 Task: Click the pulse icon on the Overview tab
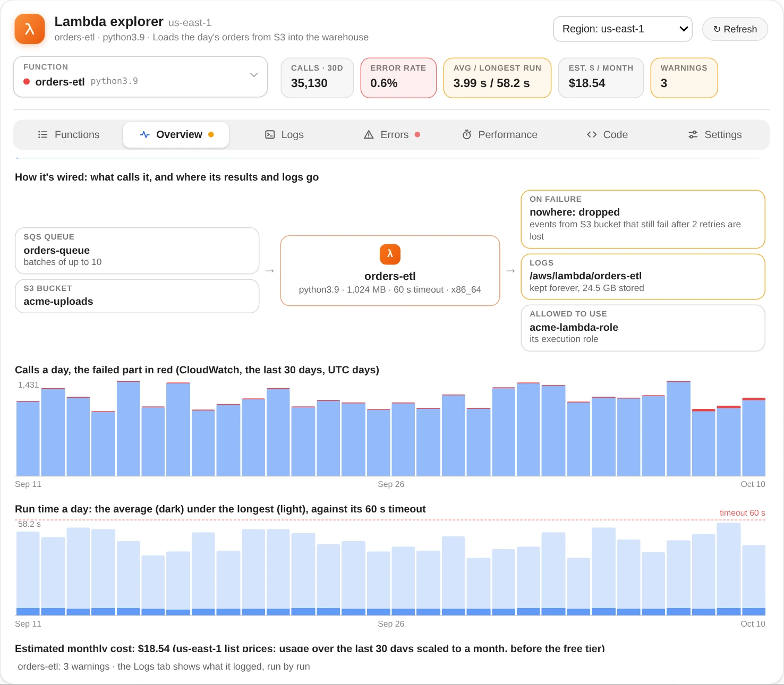coord(145,134)
